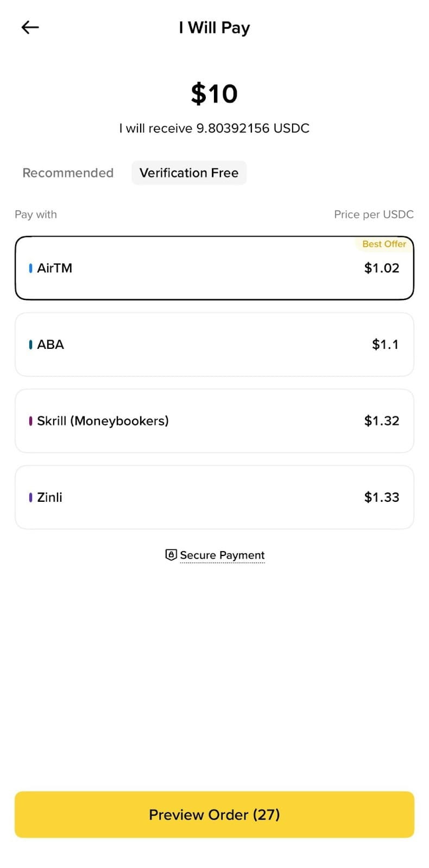Click the purple Zinli color marker
Image resolution: width=429 pixels, height=868 pixels.
click(30, 497)
